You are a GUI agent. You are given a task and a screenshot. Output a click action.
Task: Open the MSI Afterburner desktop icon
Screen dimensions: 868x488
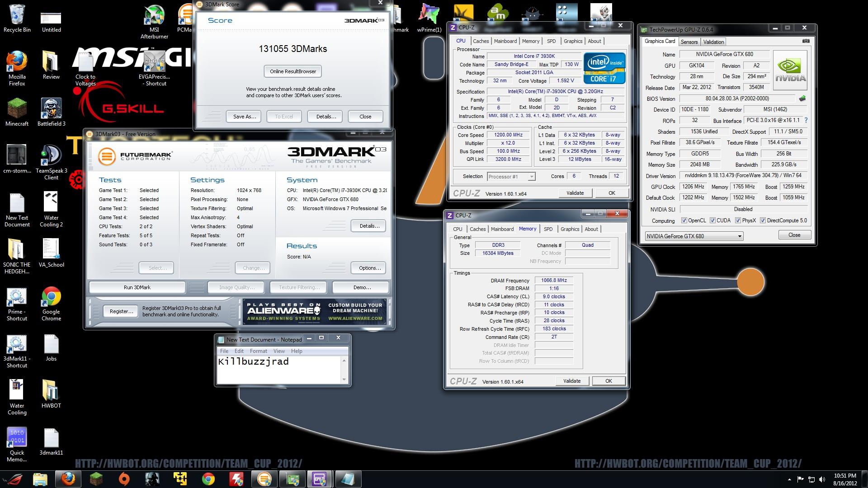(x=154, y=22)
